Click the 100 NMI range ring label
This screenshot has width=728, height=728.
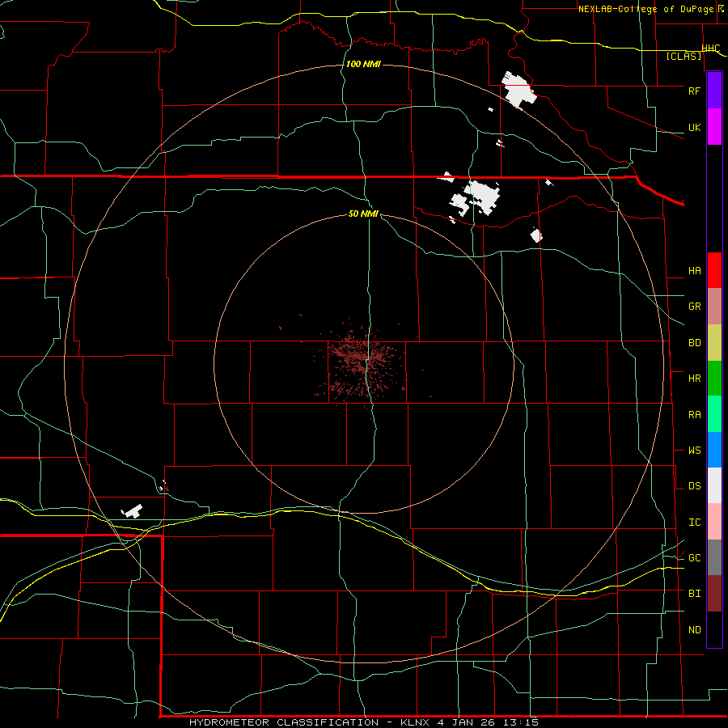(363, 64)
